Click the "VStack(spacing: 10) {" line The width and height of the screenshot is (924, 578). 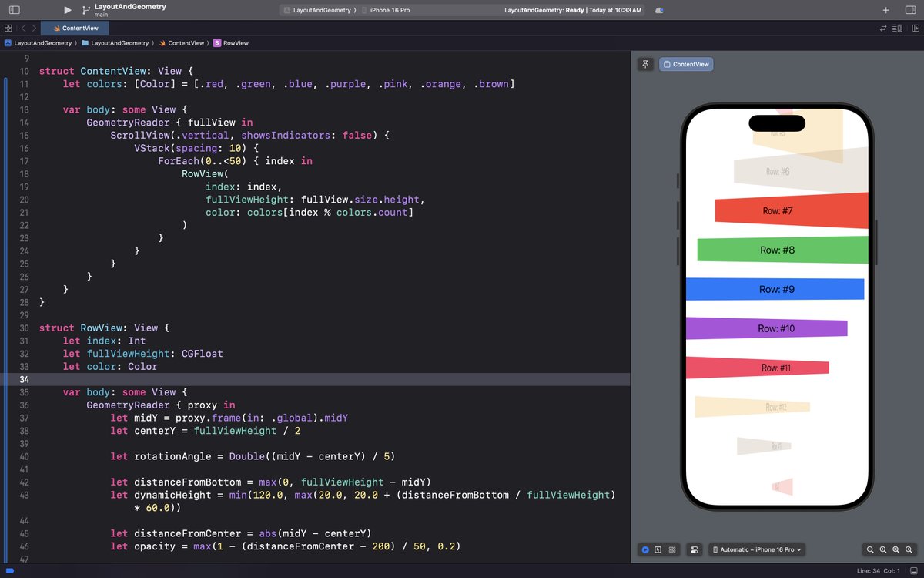197,148
